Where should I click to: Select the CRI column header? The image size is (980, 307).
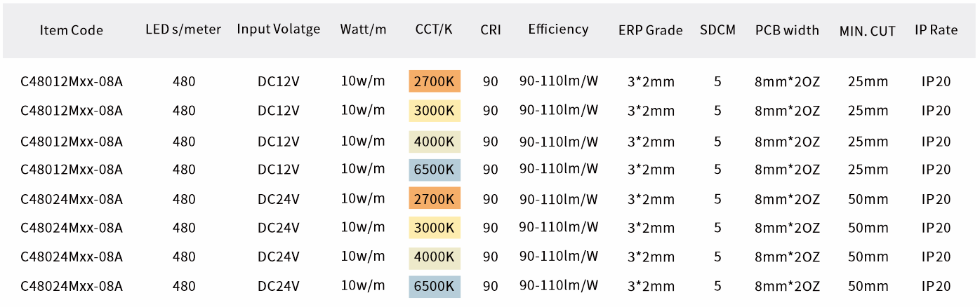[x=491, y=29]
